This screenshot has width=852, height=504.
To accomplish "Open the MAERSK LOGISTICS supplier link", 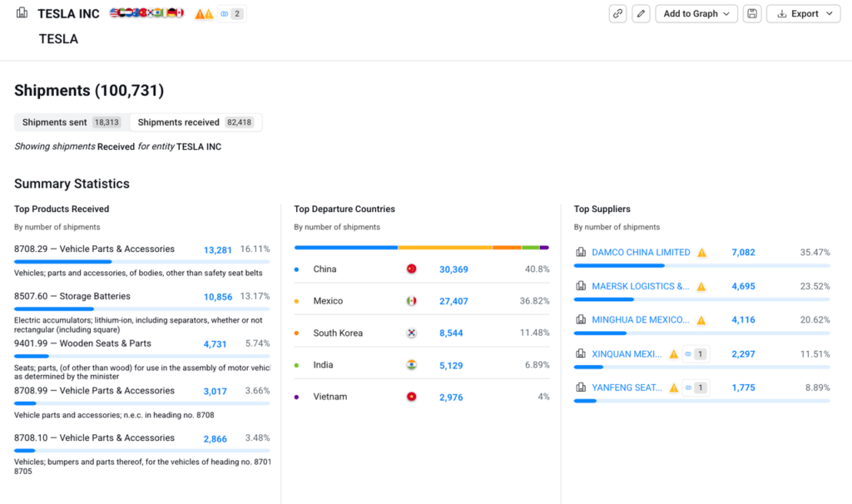I will [x=640, y=286].
